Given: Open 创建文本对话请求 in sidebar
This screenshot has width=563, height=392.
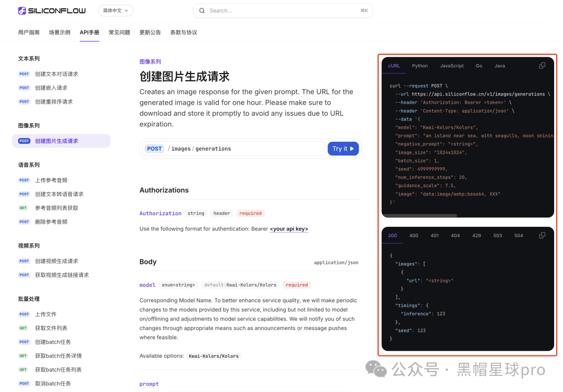Looking at the screenshot, I should [56, 74].
